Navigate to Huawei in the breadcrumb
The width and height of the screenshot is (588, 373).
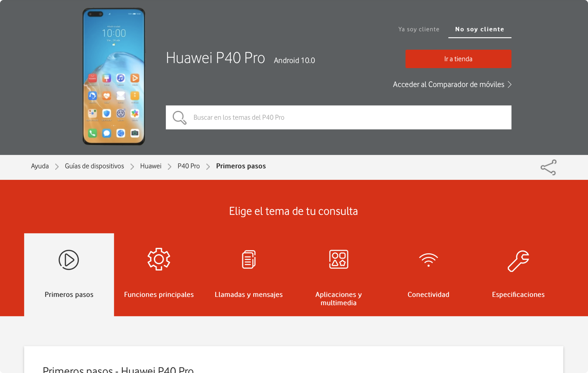tap(151, 166)
